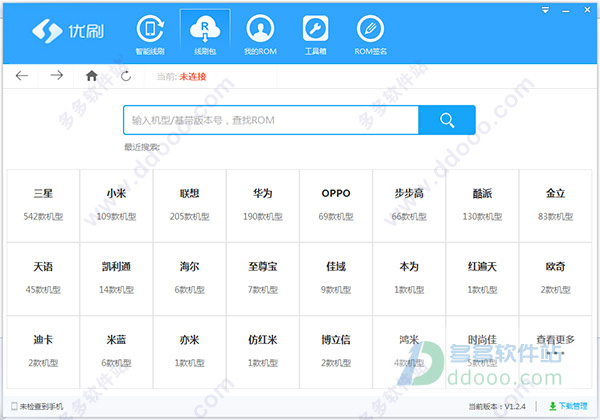Image resolution: width=600 pixels, height=420 pixels.
Task: Click the 优刷 logo
Action: (68, 31)
